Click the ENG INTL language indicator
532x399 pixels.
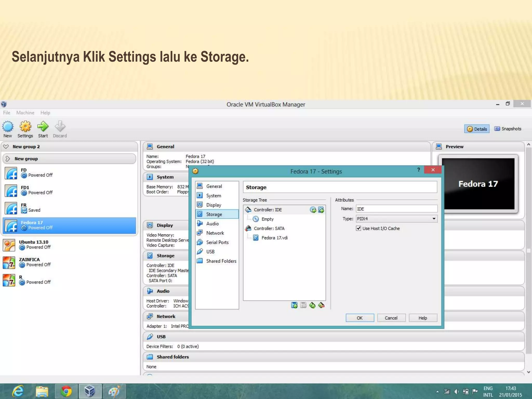point(488,391)
